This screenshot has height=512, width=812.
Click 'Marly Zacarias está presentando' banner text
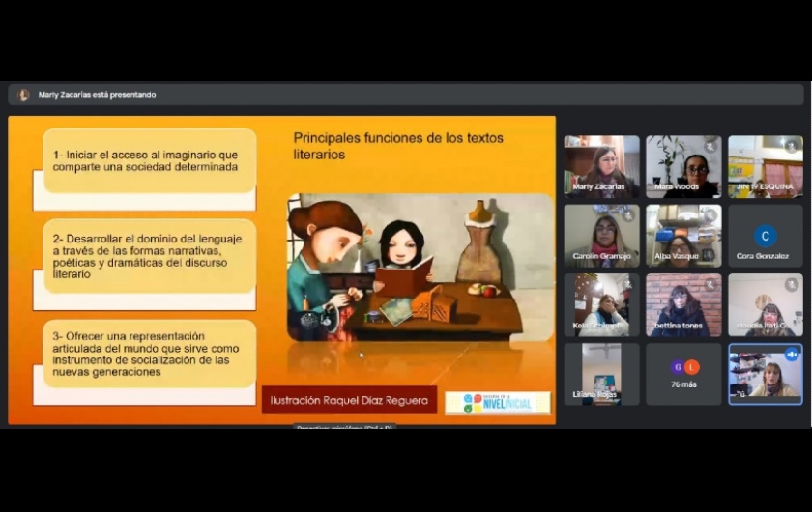97,95
